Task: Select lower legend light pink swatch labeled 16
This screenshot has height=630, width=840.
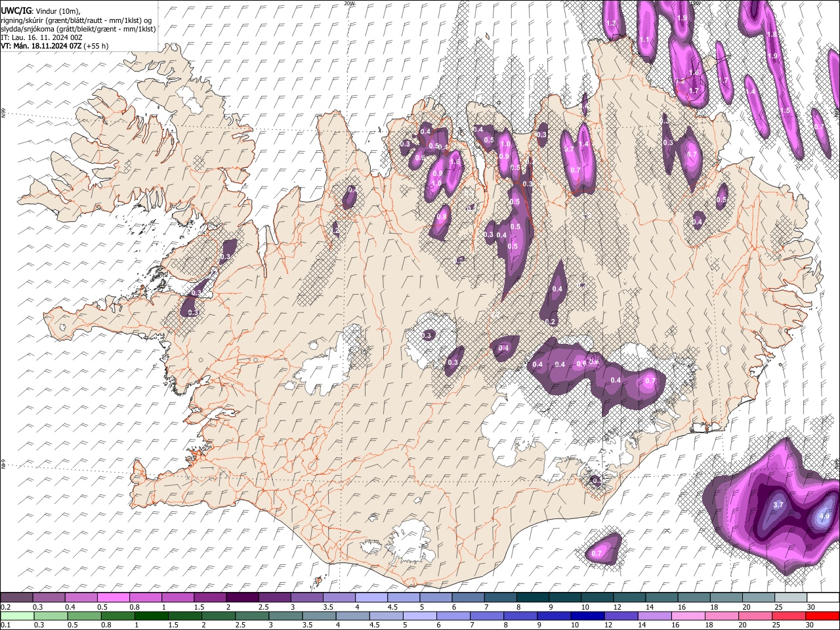Action: [x=689, y=616]
